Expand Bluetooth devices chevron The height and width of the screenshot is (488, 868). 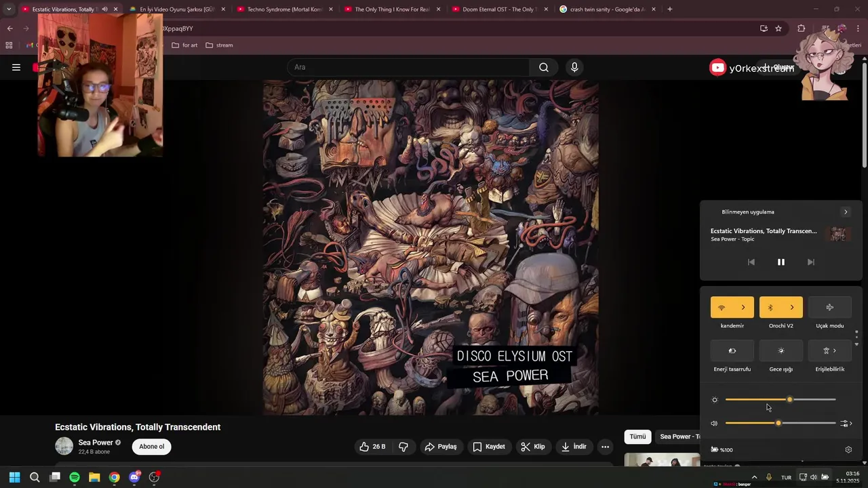click(x=792, y=308)
